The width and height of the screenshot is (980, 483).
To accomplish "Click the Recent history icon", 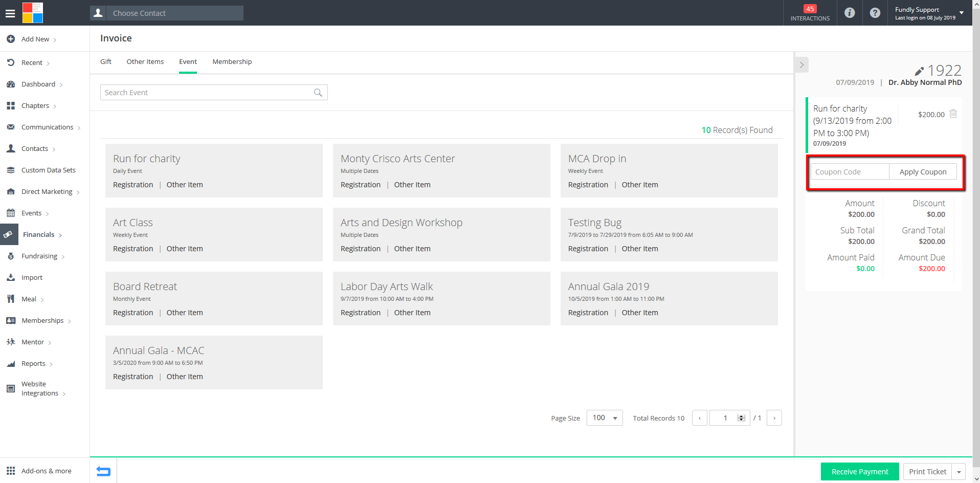I will pos(11,62).
